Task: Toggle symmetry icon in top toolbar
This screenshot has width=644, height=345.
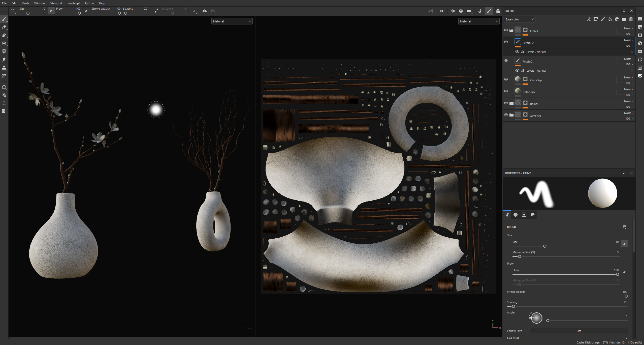Action: [205, 11]
